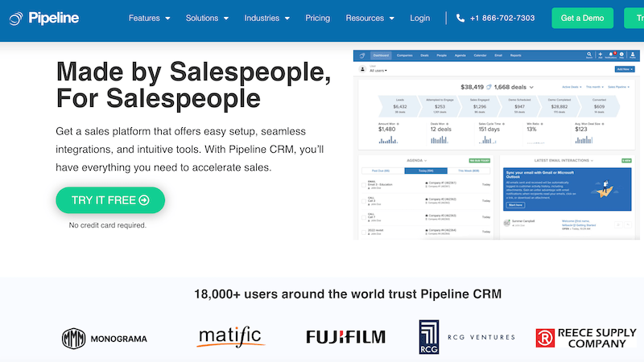Viewport: 644px width, 362px height.
Task: Click the Help icon in dashboard preview
Action: coord(621,55)
